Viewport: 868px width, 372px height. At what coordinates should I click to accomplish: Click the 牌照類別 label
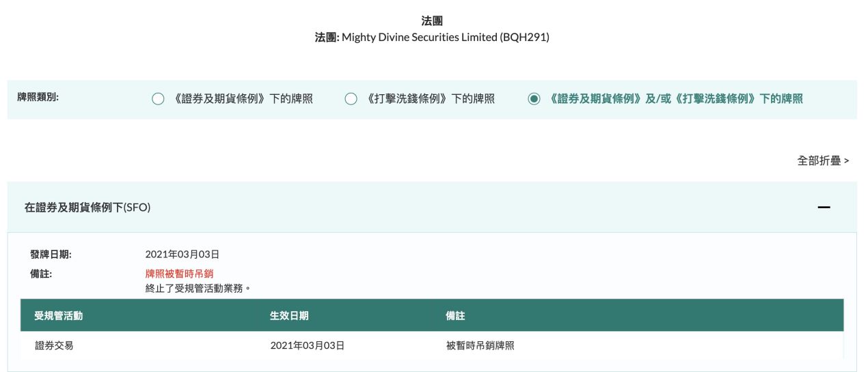(x=38, y=98)
